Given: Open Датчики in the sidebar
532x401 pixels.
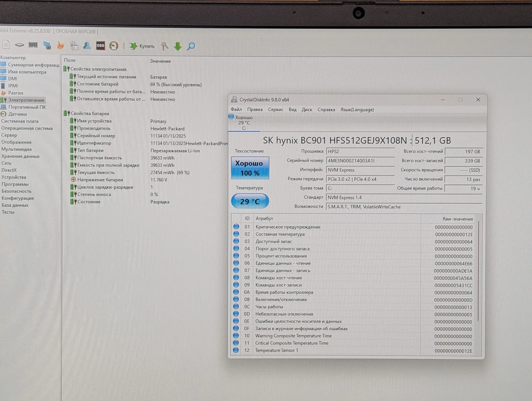Looking at the screenshot, I should pos(14,114).
